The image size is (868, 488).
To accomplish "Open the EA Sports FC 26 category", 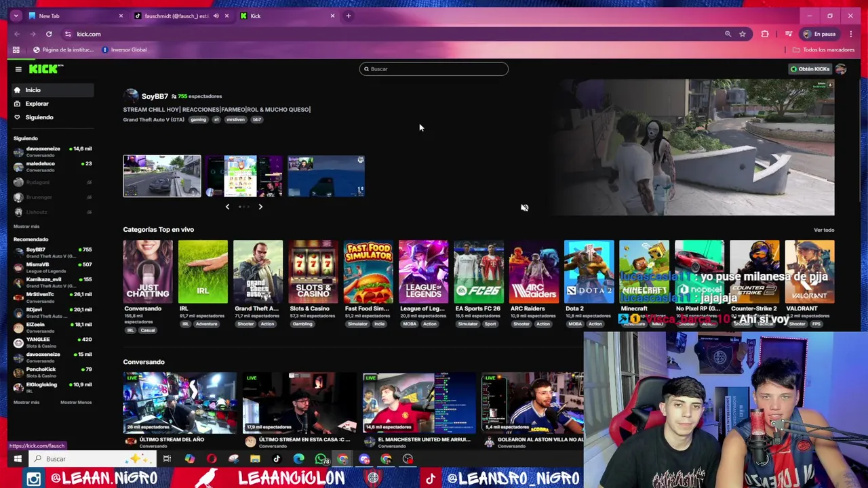I will click(479, 271).
